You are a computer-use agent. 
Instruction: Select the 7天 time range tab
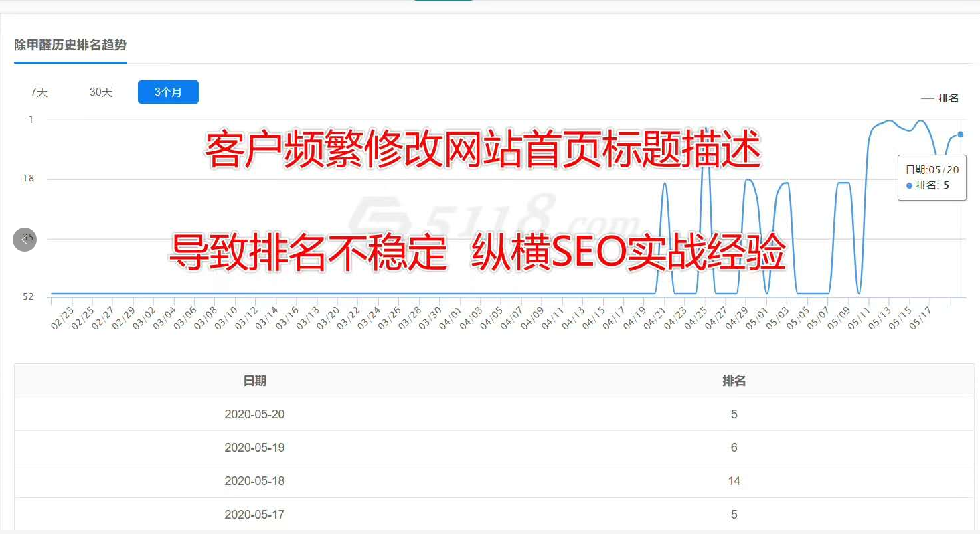point(39,92)
